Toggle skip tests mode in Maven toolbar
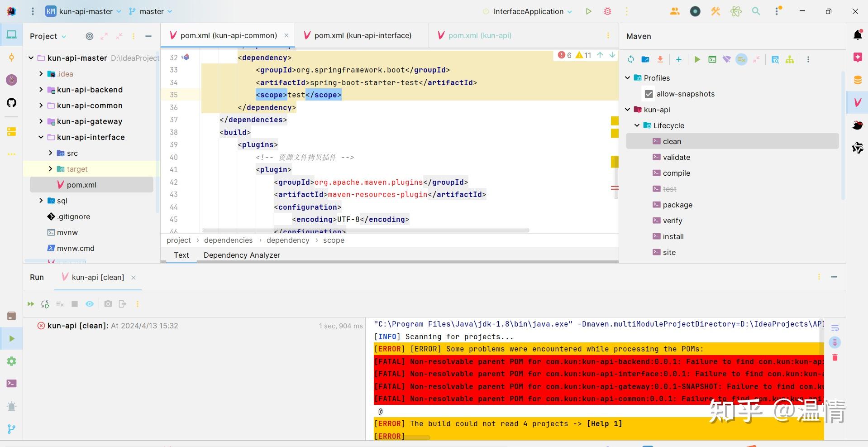 tap(741, 59)
